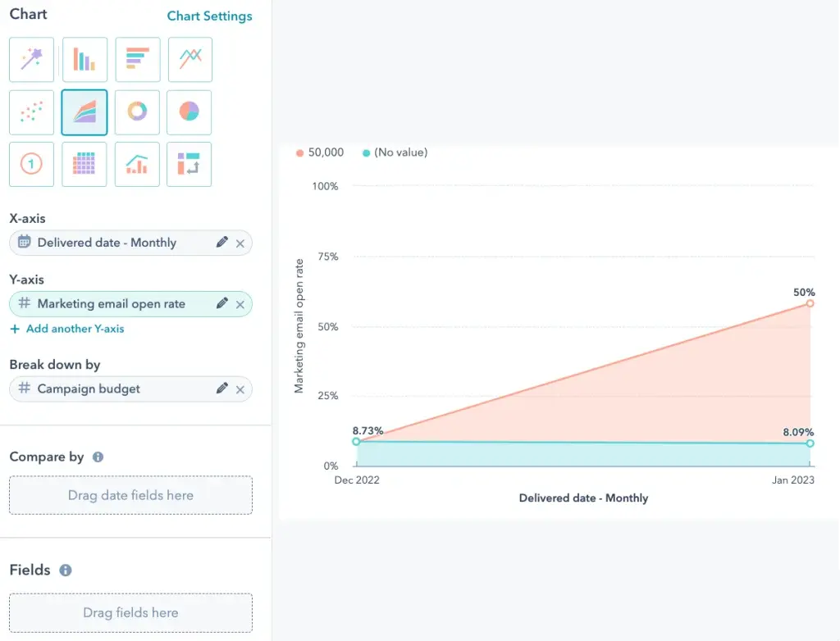Select the combination bar-and-line chart type
The image size is (840, 641).
tap(137, 165)
